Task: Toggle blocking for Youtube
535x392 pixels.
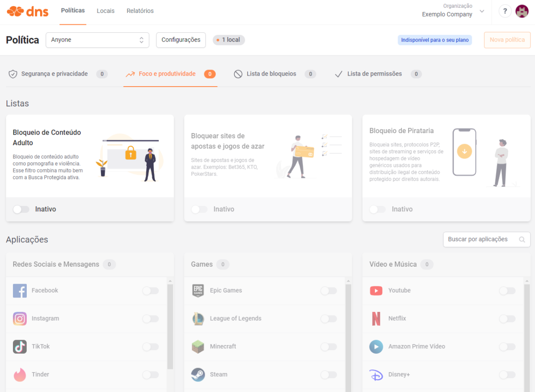Action: click(507, 291)
